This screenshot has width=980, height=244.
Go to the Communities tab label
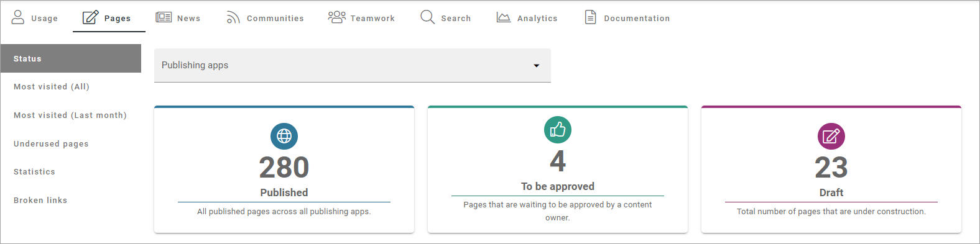point(275,19)
